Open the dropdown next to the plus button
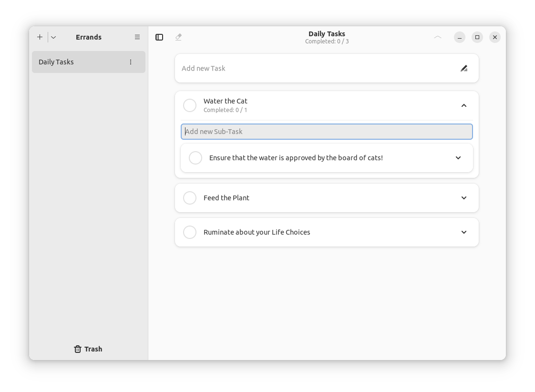This screenshot has height=392, width=535. click(53, 37)
